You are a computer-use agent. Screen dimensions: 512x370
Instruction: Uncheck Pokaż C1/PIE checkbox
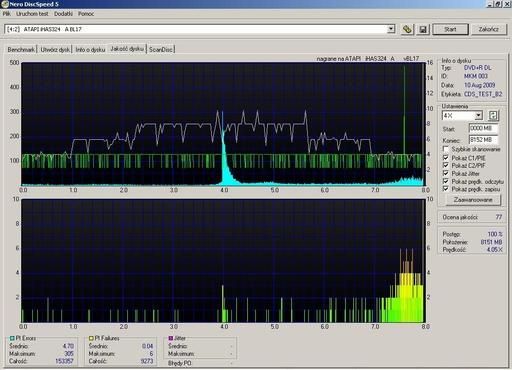[446, 157]
